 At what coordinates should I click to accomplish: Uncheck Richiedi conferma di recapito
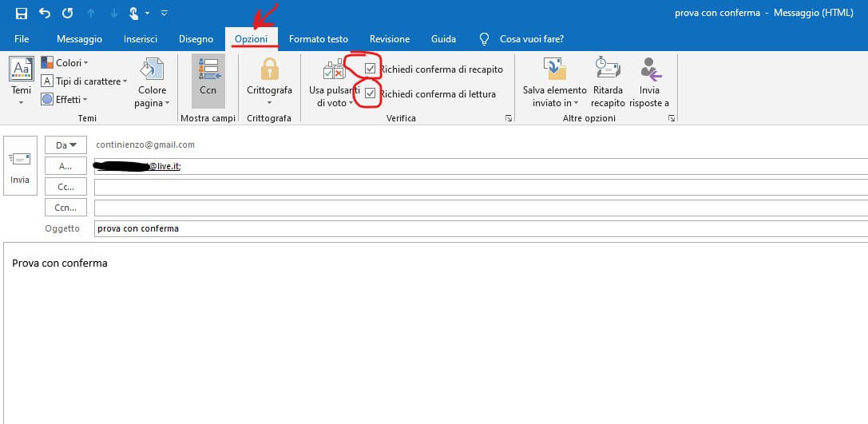coord(371,69)
